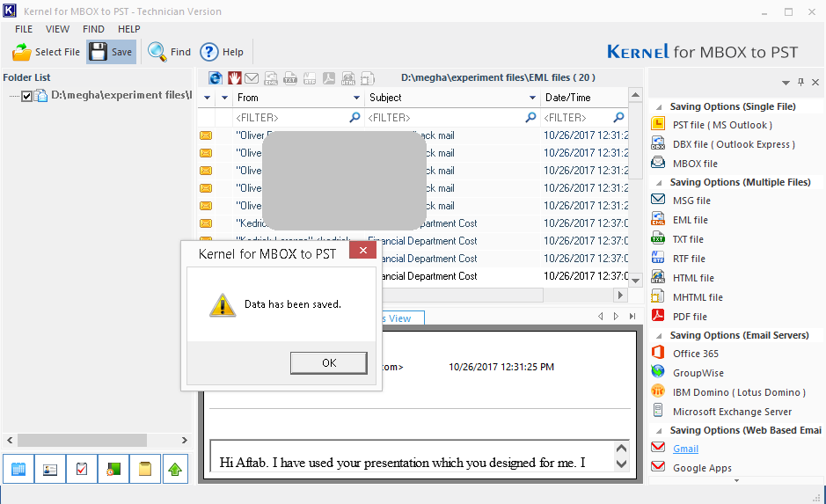Select TXT file saving option
Image resolution: width=826 pixels, height=504 pixels.
click(x=688, y=239)
